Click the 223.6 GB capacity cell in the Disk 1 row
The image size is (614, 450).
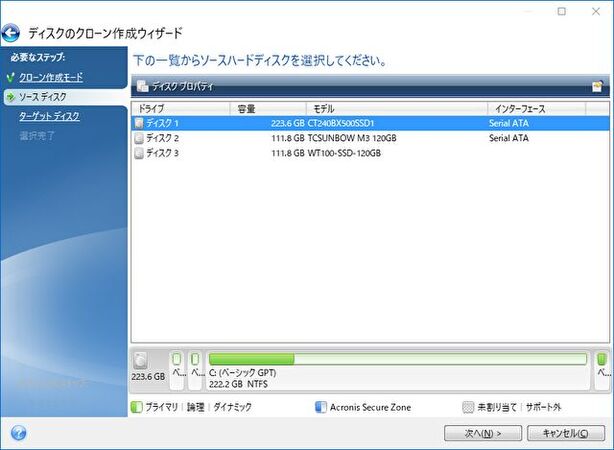click(287, 123)
